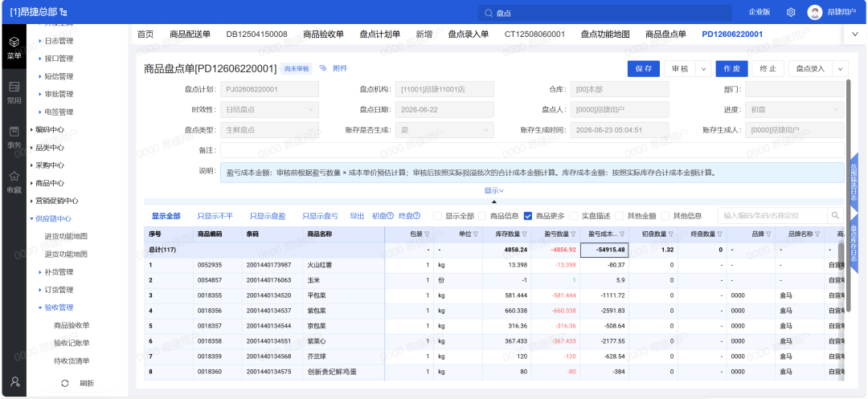Click the user avatar in top bar
This screenshot has width=868, height=399.
tap(814, 12)
